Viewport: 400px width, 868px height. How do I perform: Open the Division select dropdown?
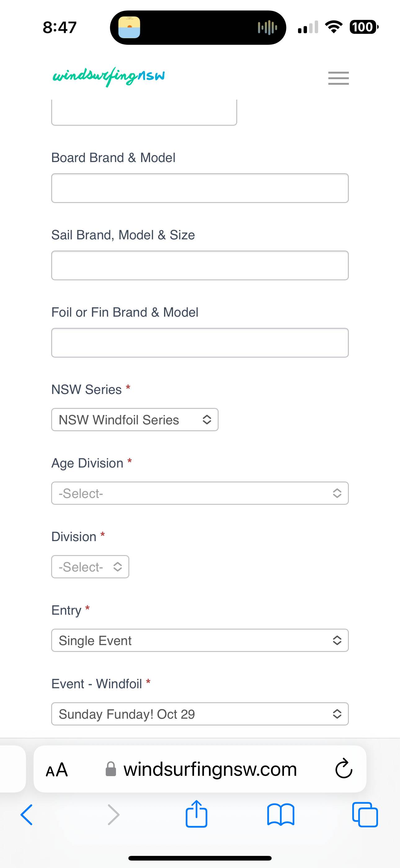(90, 567)
